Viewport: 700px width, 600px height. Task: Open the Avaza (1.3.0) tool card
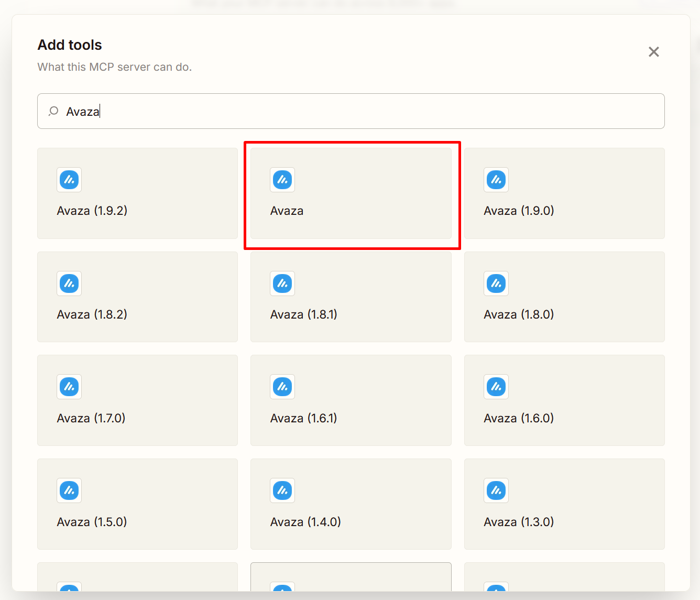[x=564, y=504]
